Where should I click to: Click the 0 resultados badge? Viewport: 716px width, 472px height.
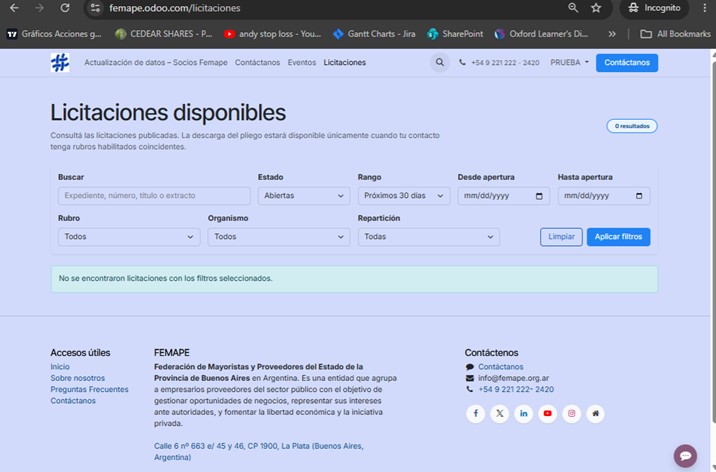(x=632, y=126)
